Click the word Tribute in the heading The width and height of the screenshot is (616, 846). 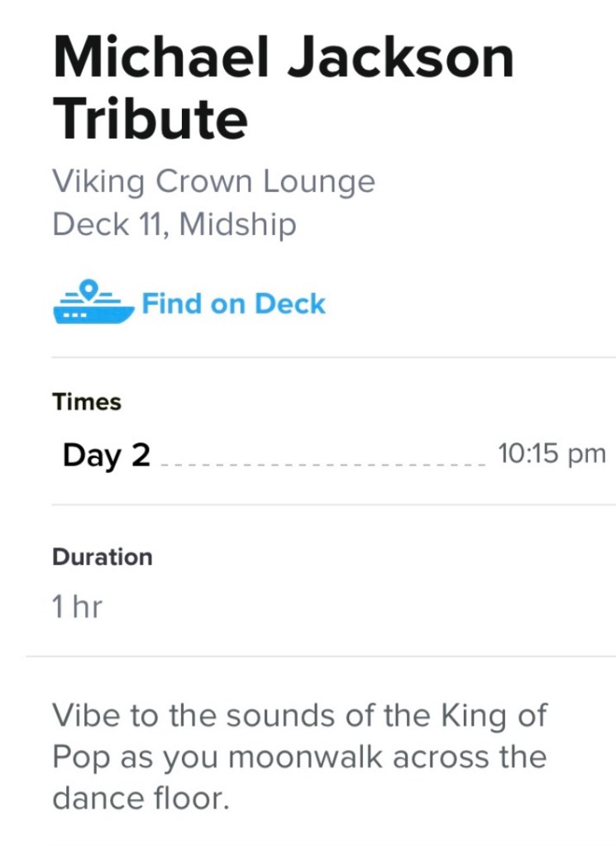(150, 118)
